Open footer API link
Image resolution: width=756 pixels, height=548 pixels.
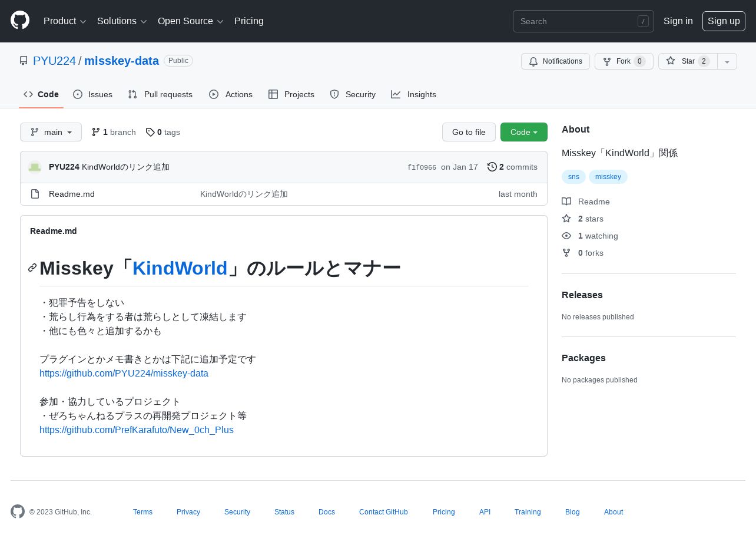[485, 512]
